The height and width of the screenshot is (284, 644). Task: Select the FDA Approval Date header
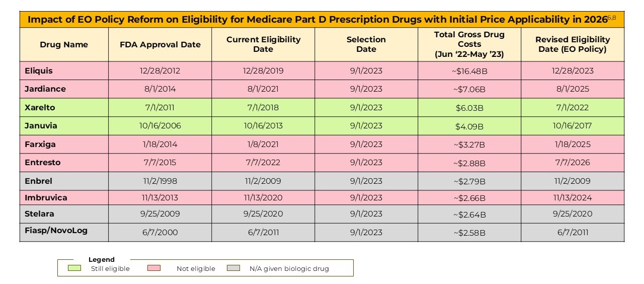[x=160, y=44]
